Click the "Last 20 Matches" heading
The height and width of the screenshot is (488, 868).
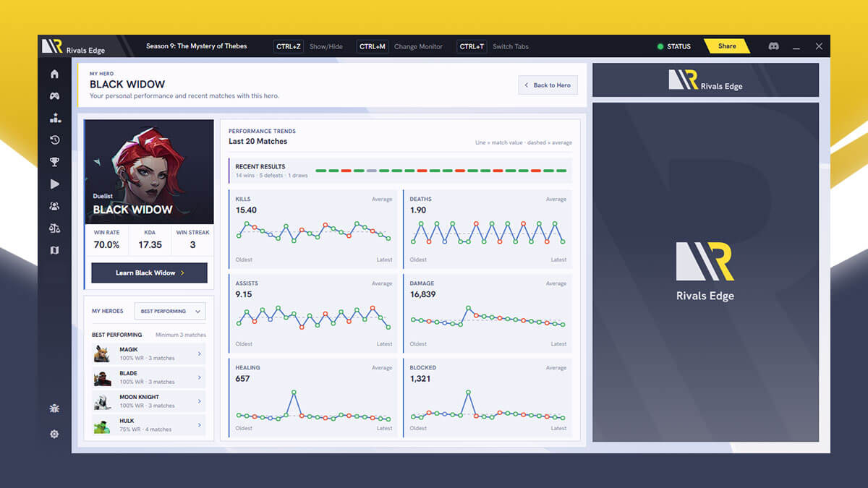(x=258, y=141)
